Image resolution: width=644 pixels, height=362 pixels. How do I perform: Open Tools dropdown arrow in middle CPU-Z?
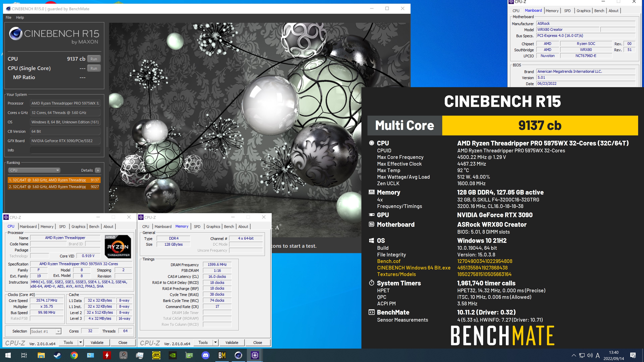point(215,343)
